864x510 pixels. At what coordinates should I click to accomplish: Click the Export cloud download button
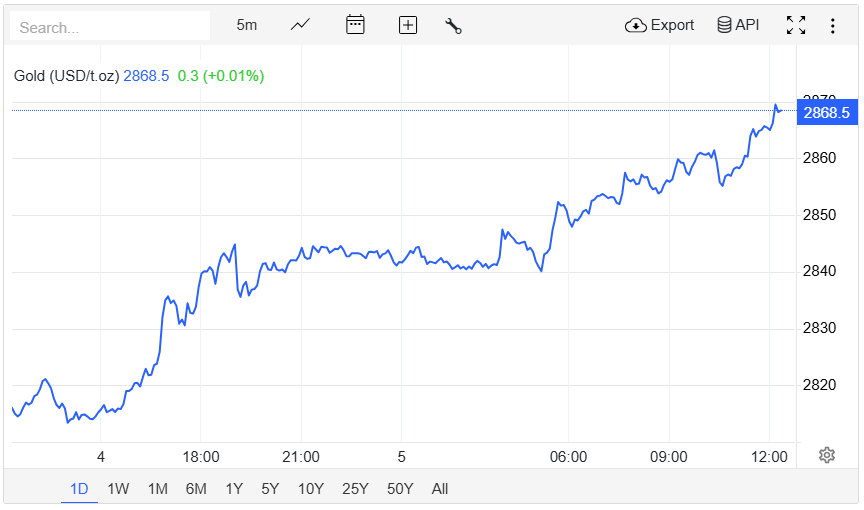pos(659,25)
